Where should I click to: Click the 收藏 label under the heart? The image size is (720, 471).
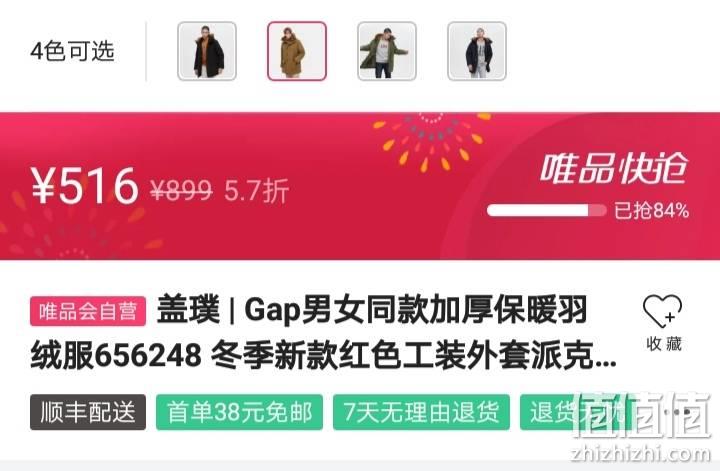coord(664,343)
